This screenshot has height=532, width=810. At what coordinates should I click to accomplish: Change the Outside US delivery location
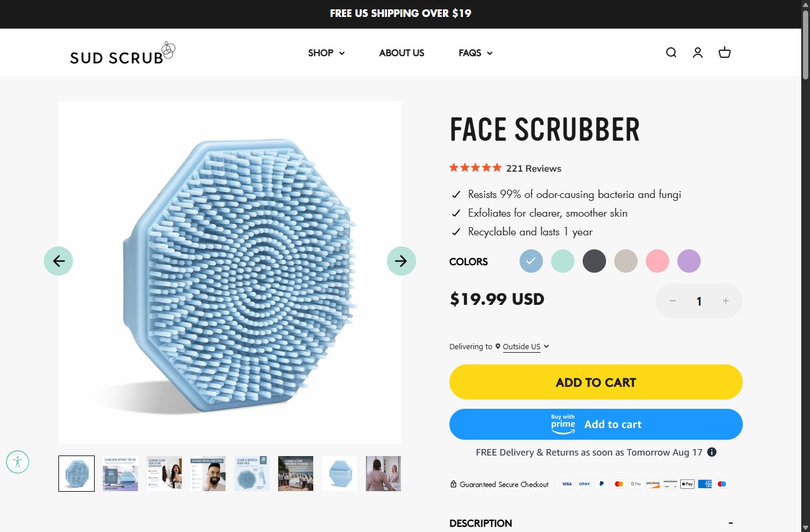coord(525,347)
